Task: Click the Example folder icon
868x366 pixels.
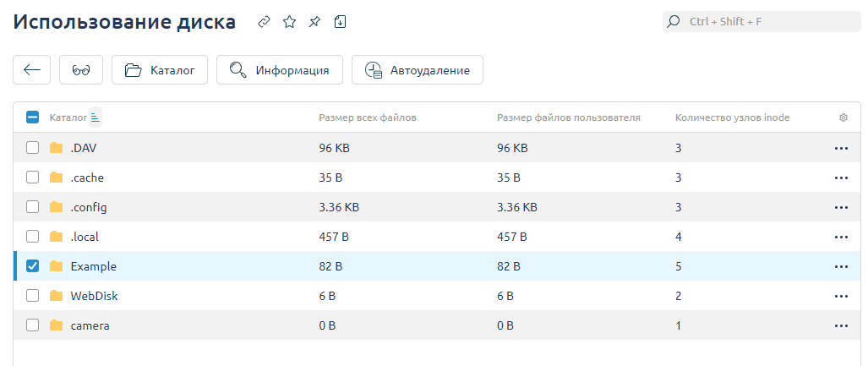Action: (x=56, y=266)
